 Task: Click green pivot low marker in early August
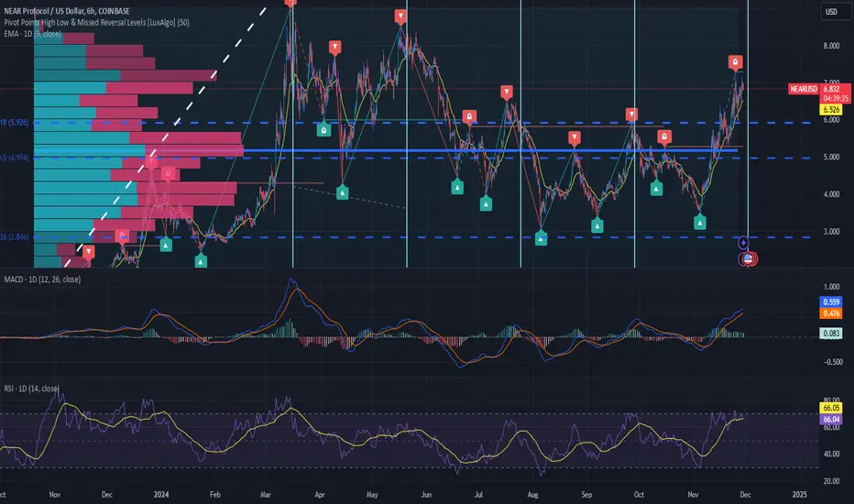pos(541,238)
